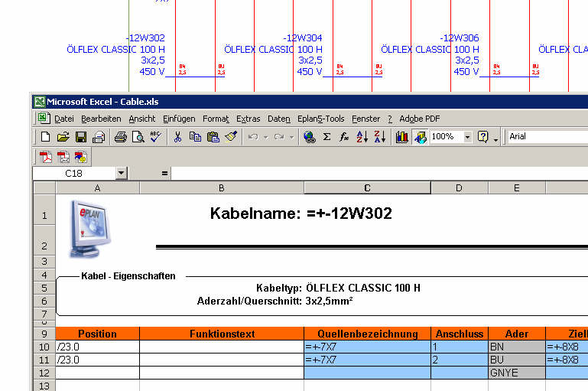Click the Office Assistant help icon
Screen dimensions: 588x391
[482, 137]
